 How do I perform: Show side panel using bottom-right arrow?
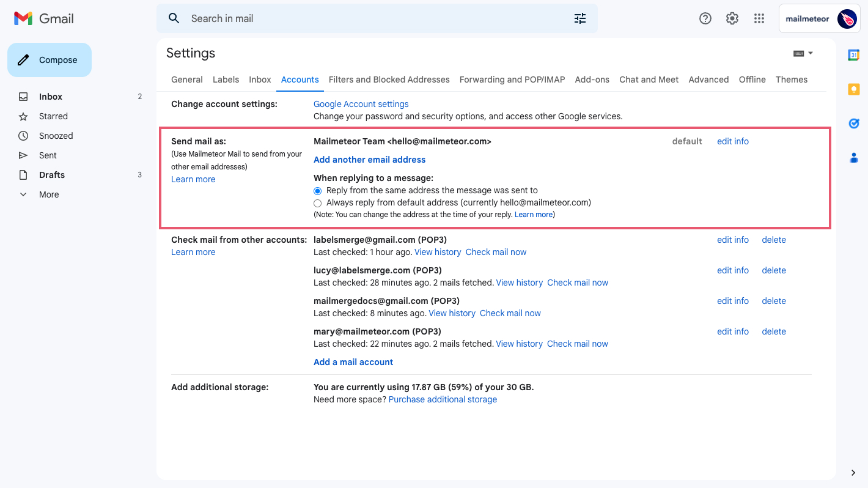[853, 472]
